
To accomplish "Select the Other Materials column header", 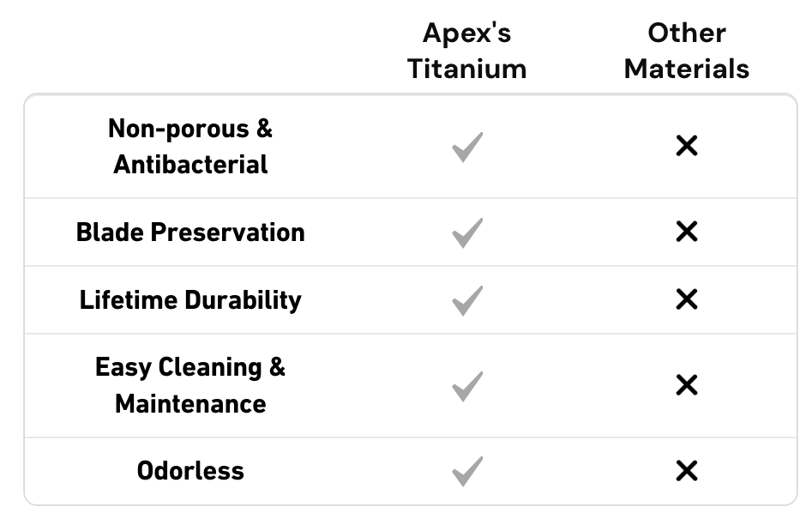I will click(x=687, y=51).
